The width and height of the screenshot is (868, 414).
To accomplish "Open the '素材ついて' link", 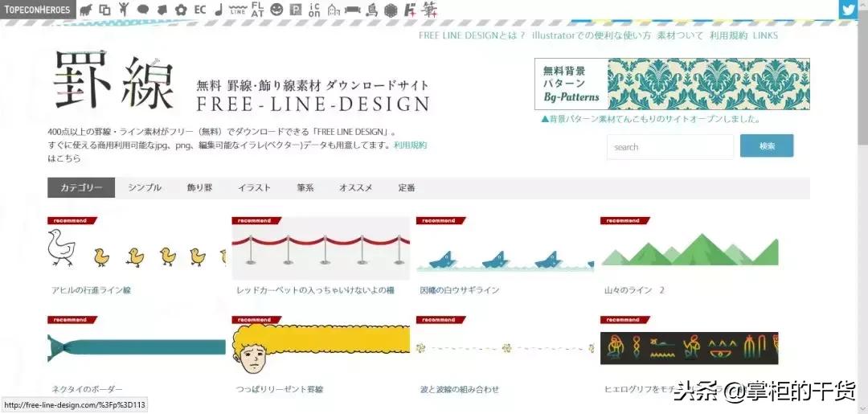I will [x=680, y=35].
